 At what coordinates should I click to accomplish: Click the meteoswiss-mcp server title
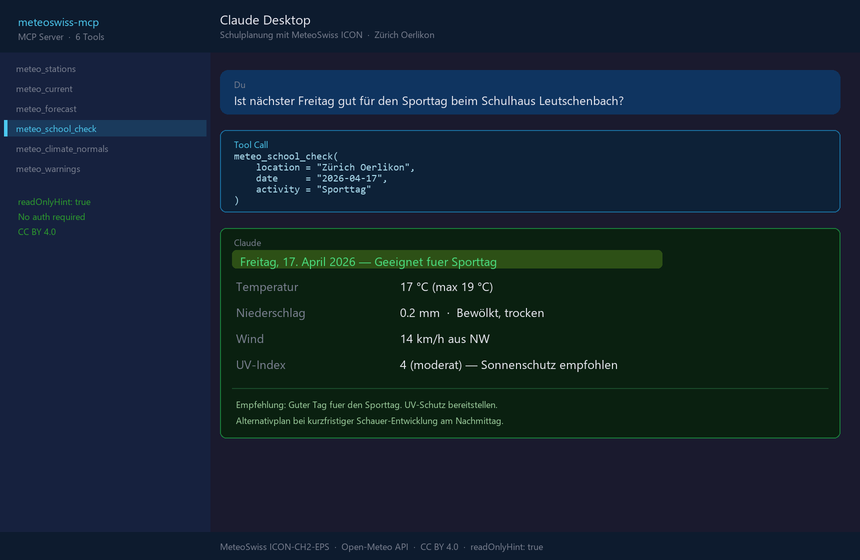[x=58, y=22]
